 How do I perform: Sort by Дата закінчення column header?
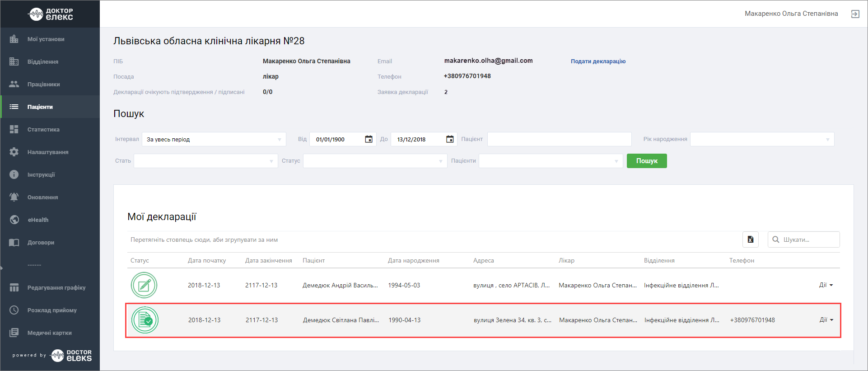269,260
